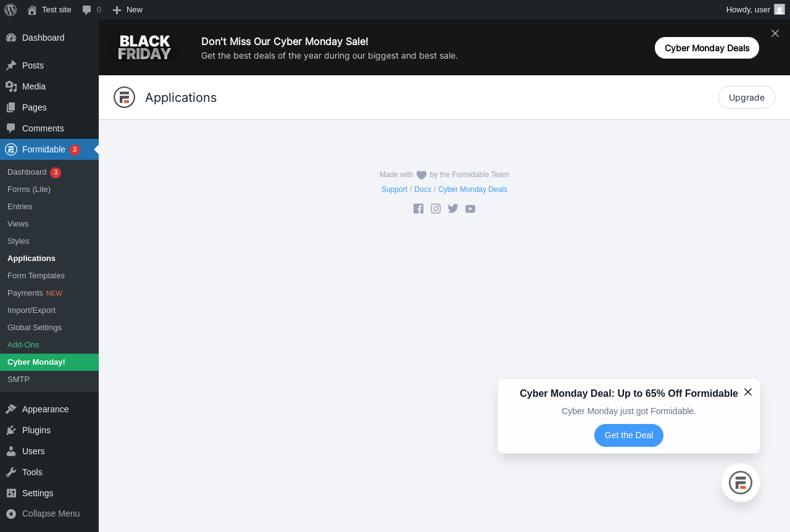This screenshot has width=790, height=532.
Task: Click the Get the Deal button
Action: click(x=629, y=435)
